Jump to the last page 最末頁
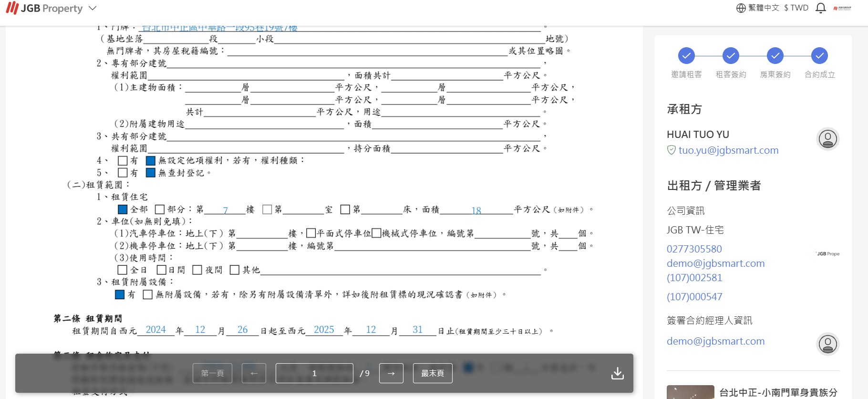Viewport: 868px width, 399px height. click(432, 373)
